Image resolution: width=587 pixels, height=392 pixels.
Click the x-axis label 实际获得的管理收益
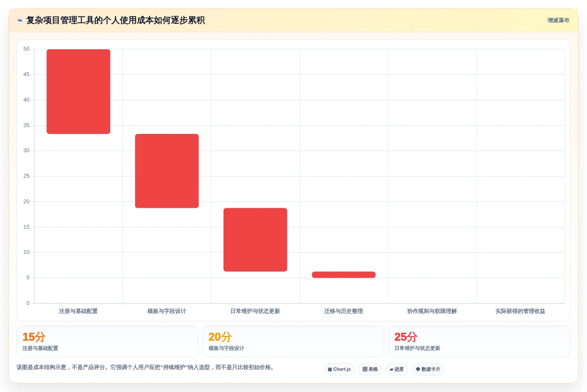click(520, 311)
